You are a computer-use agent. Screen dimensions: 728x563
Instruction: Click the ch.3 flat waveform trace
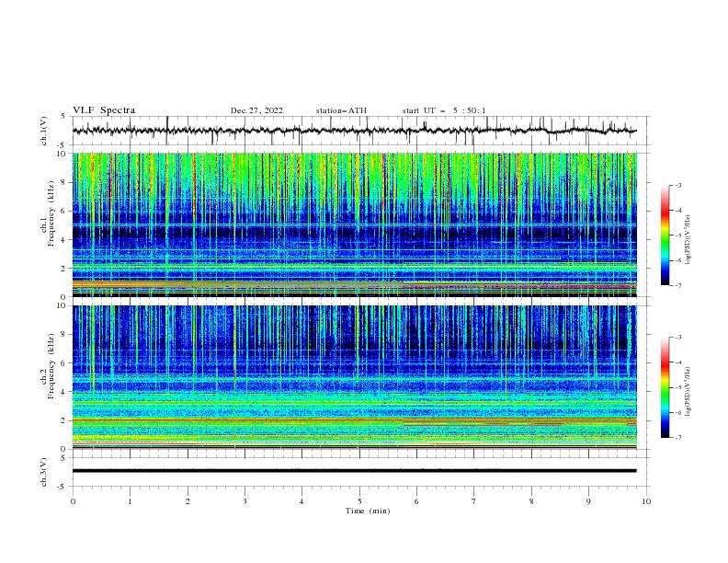pos(354,471)
